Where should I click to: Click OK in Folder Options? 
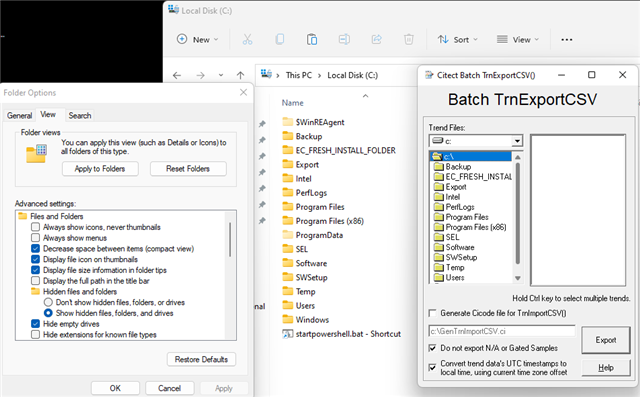click(115, 388)
